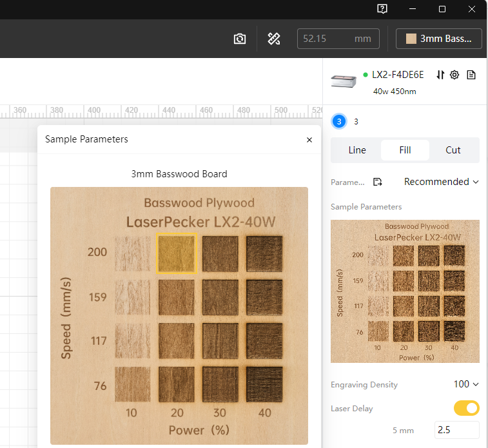The image size is (488, 448).
Task: Click the measure thickness ruler icon
Action: [x=274, y=39]
